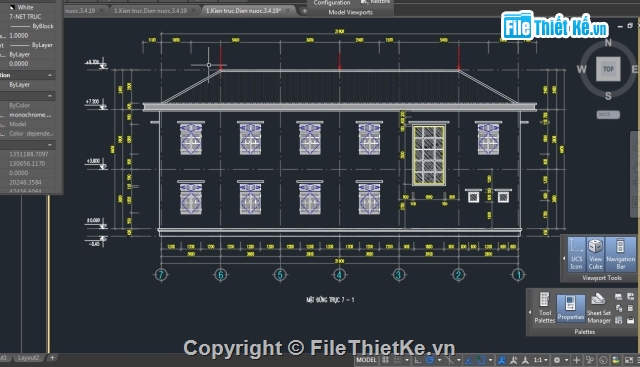The image size is (640, 367).
Task: Toggle the View Cube display
Action: click(596, 254)
